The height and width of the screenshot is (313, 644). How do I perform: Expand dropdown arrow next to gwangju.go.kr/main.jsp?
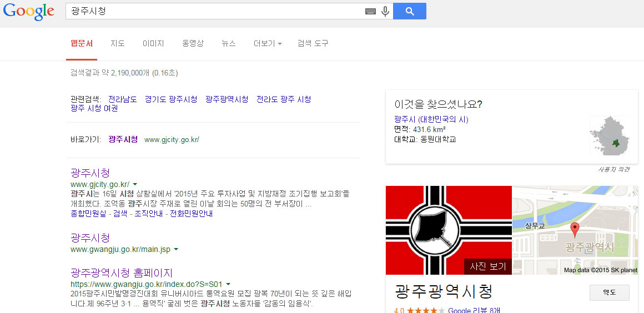[x=176, y=249]
